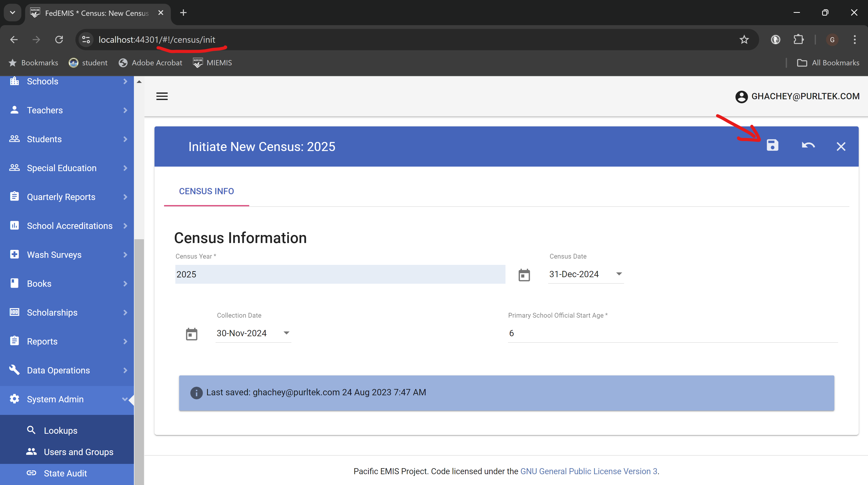This screenshot has width=868, height=485.
Task: Toggle the hamburger navigation menu
Action: pos(162,96)
